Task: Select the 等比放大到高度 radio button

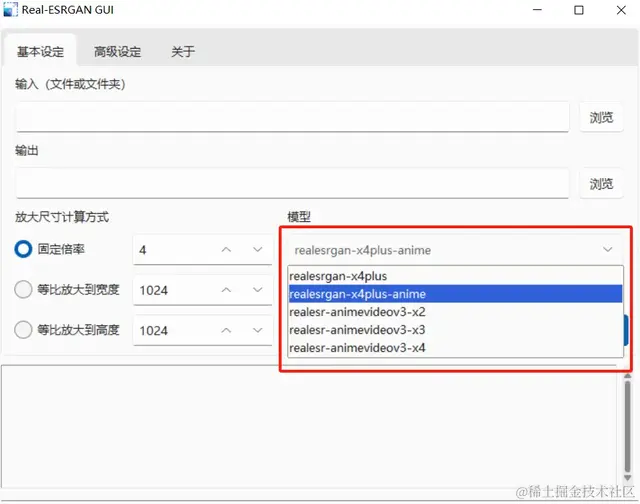Action: click(x=23, y=329)
